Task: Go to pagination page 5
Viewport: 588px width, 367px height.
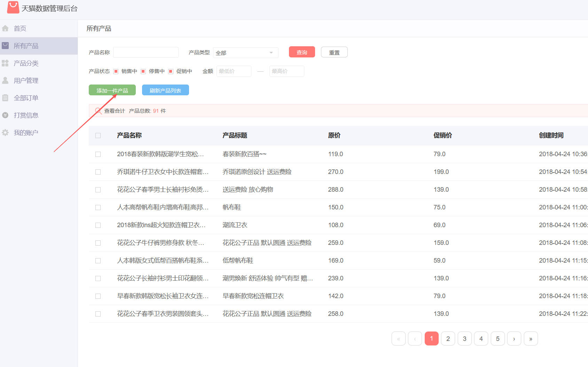Action: pos(498,338)
